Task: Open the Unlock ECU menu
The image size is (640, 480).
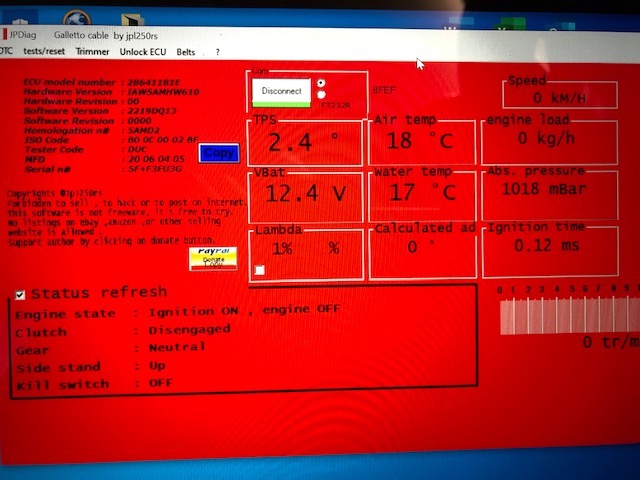Action: click(x=143, y=51)
